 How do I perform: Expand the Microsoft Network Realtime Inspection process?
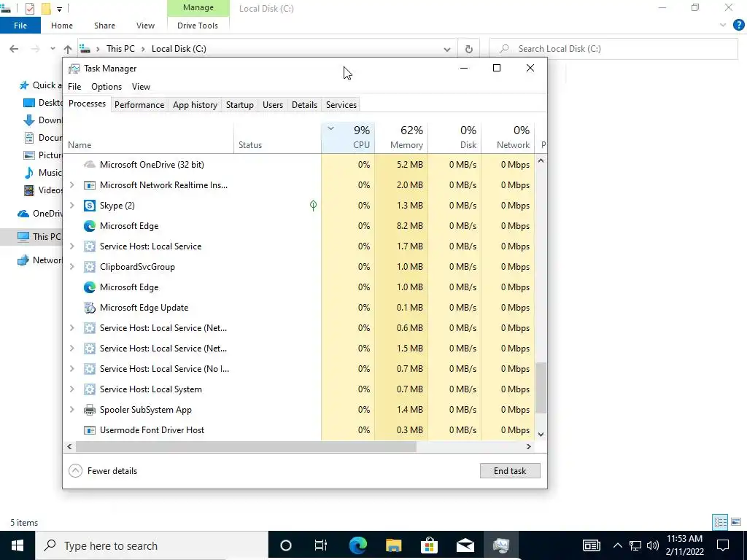pos(72,184)
